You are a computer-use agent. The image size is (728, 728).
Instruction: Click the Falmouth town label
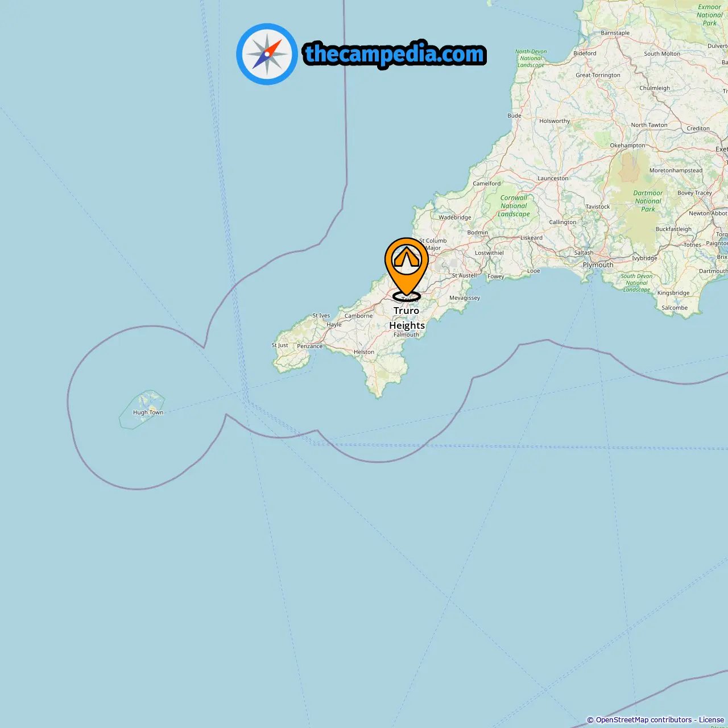406,334
